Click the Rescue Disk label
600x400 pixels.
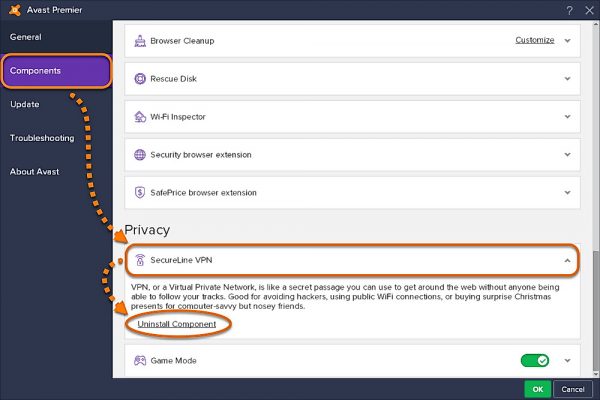tap(173, 79)
